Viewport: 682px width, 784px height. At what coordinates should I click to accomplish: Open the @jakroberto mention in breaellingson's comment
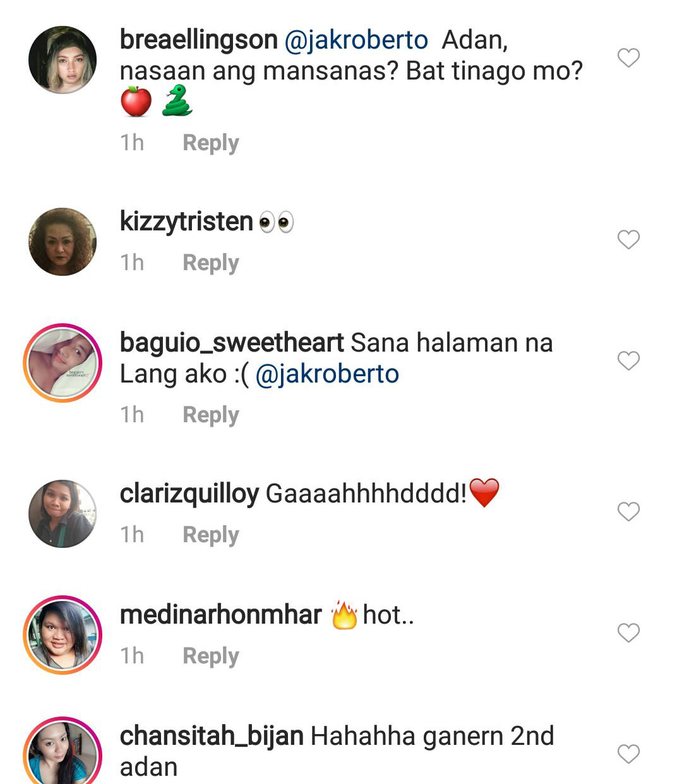[356, 40]
